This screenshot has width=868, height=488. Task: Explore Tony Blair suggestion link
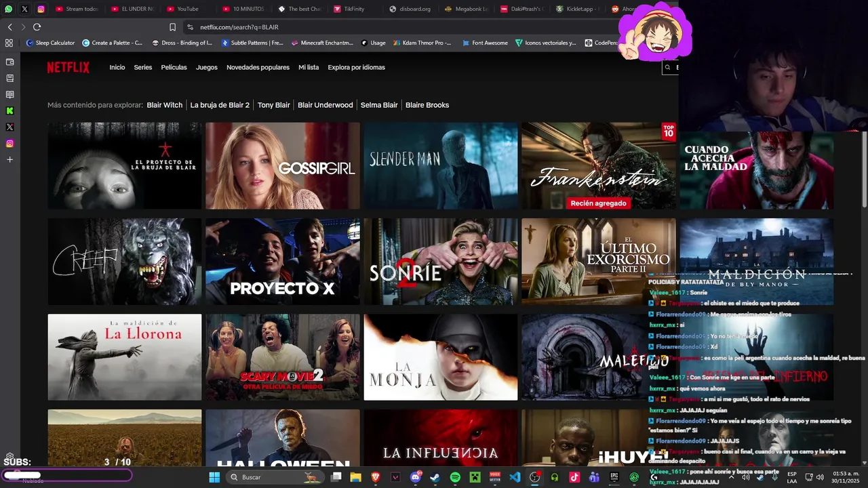click(274, 105)
